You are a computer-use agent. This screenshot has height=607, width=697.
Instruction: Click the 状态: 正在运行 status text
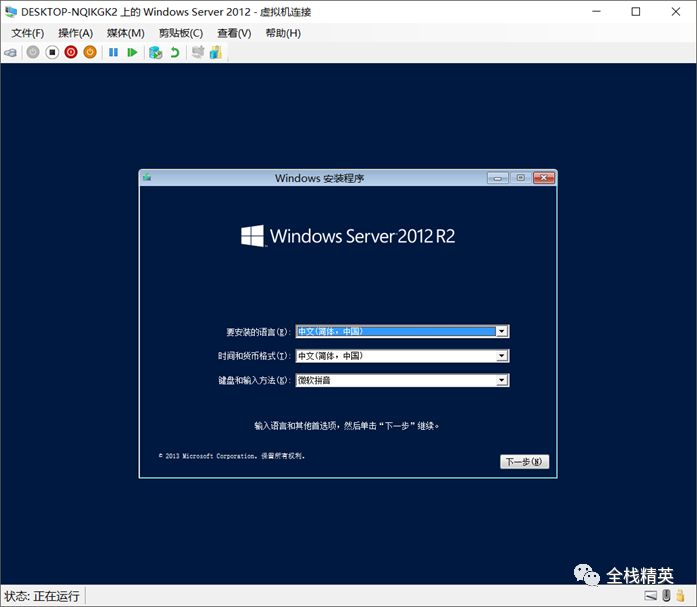click(42, 596)
